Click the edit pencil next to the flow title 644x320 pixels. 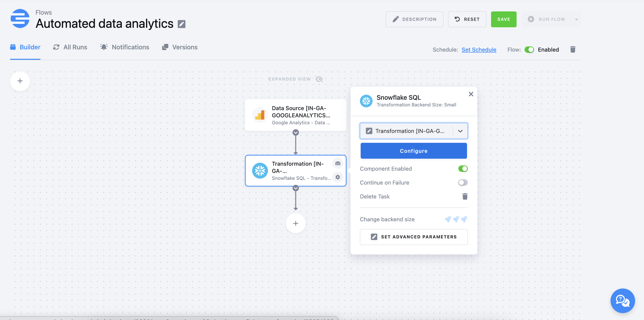(x=182, y=24)
